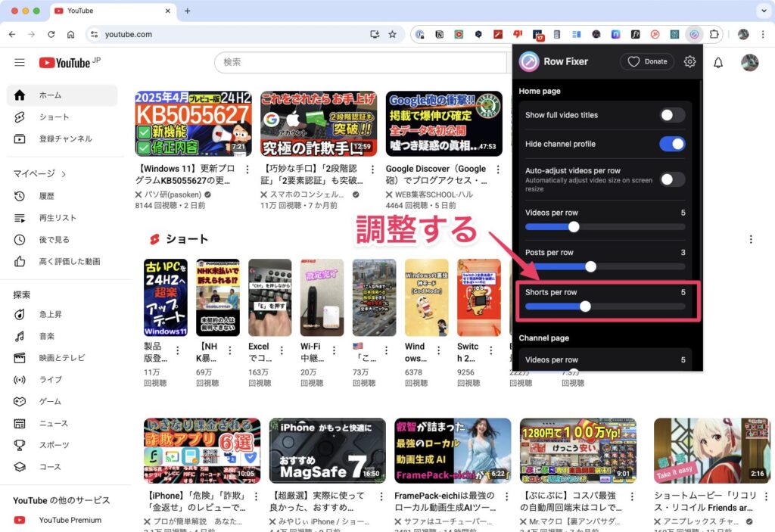The image size is (775, 532).
Task: Open 音楽 music in the sidebar
Action: tap(62, 336)
